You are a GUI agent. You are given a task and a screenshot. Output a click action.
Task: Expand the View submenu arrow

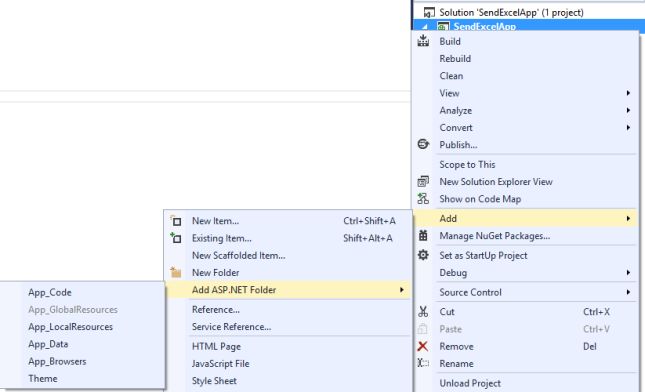pos(628,93)
